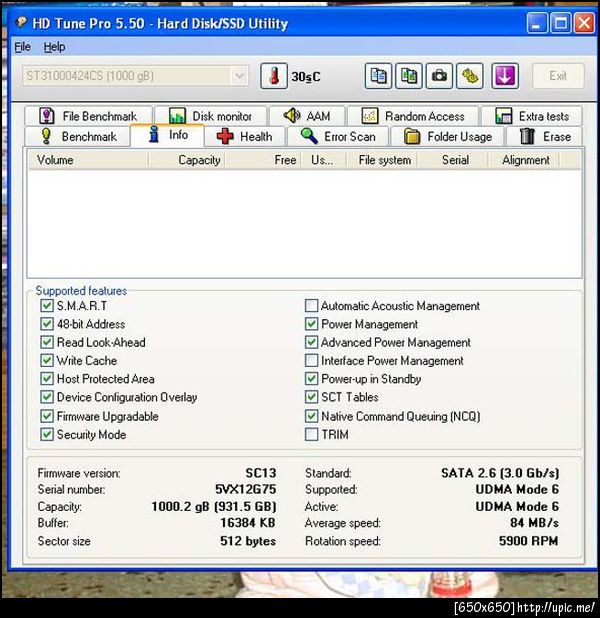This screenshot has height=618, width=600.
Task: Click the sector size value 512 bytes
Action: (x=248, y=541)
